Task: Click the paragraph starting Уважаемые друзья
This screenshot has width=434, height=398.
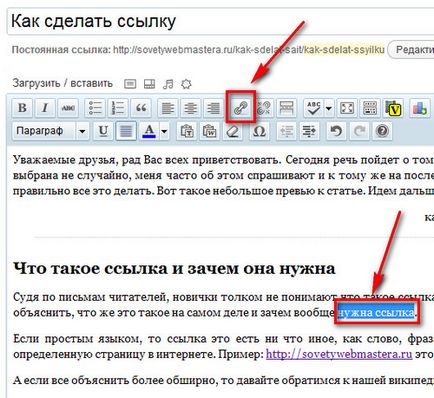Action: click(x=223, y=176)
